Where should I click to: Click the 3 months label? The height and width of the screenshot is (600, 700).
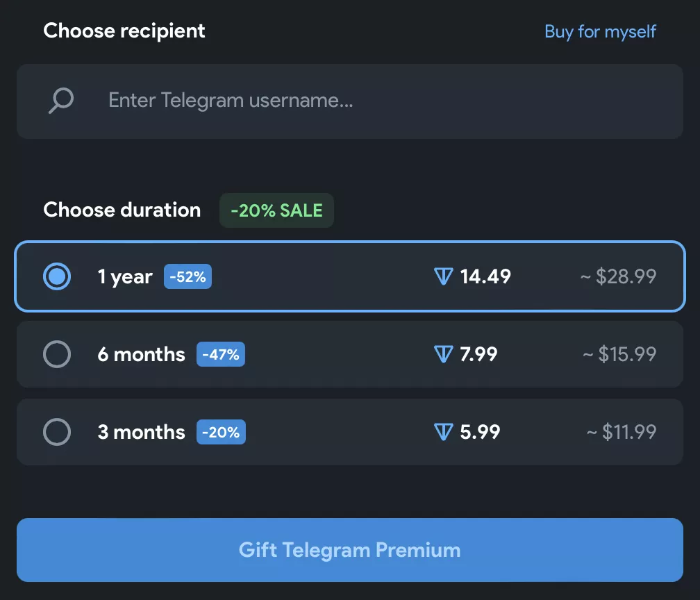click(x=141, y=432)
